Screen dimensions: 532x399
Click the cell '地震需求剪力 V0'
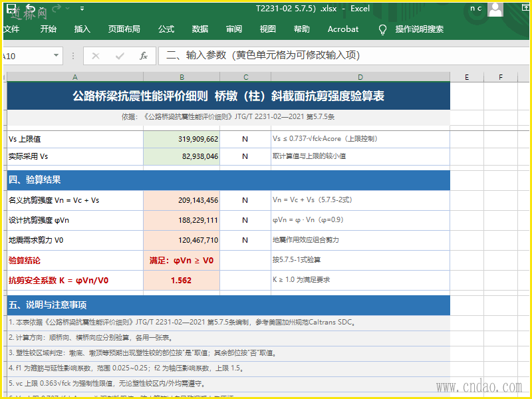tap(75, 240)
